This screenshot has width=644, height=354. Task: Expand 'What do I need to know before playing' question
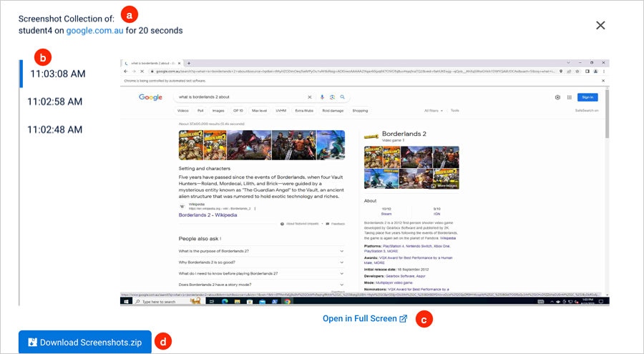tap(261, 273)
